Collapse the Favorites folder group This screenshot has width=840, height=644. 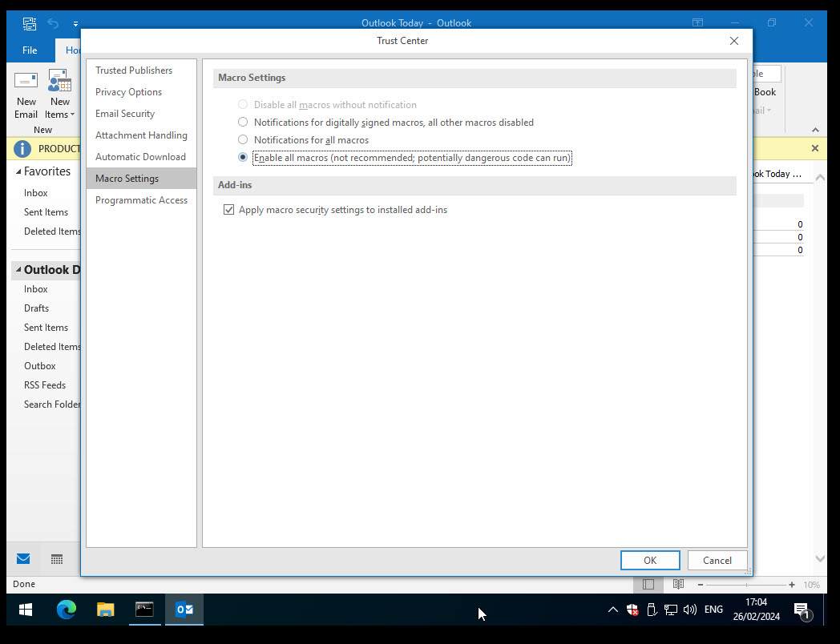coord(18,171)
